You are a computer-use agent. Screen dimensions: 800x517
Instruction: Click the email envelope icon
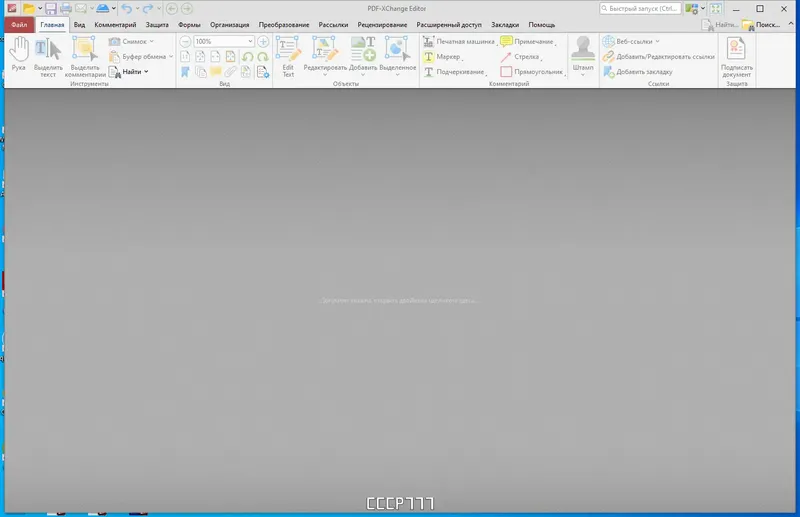click(x=81, y=9)
